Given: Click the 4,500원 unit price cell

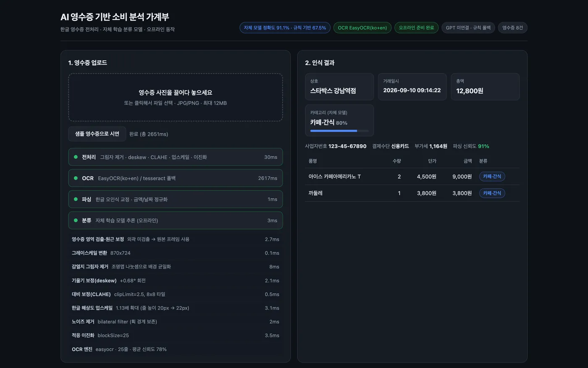Looking at the screenshot, I should pyautogui.click(x=427, y=176).
